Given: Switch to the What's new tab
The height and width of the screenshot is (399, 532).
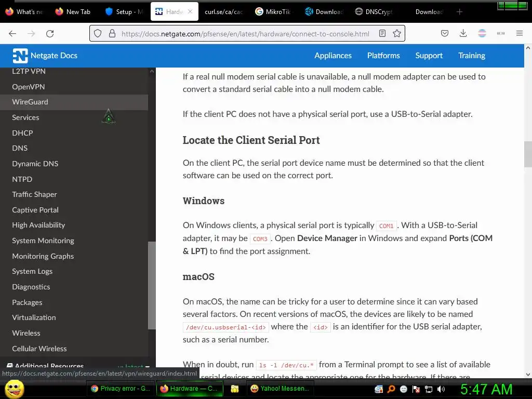Looking at the screenshot, I should click(x=24, y=12).
